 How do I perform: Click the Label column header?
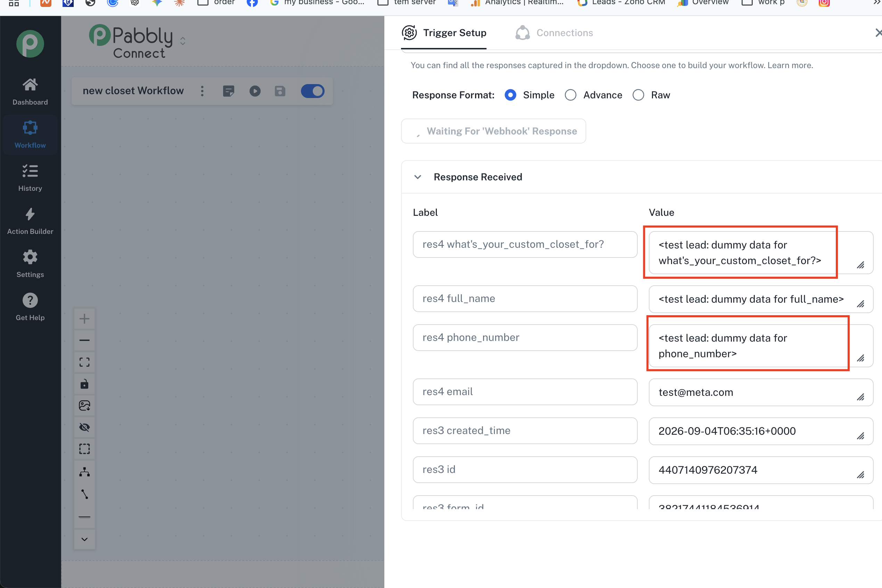point(425,213)
